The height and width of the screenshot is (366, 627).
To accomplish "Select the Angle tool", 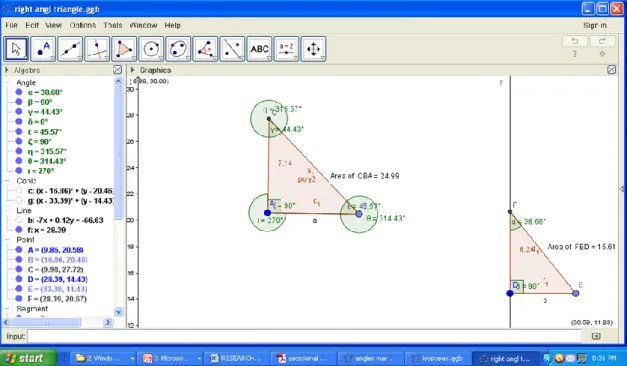I will pyautogui.click(x=206, y=49).
